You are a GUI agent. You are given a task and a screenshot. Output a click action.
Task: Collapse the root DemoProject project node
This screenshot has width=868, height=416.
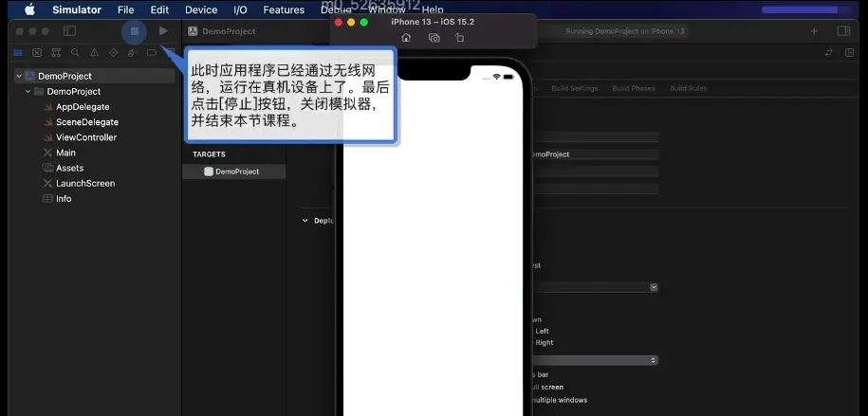click(19, 76)
